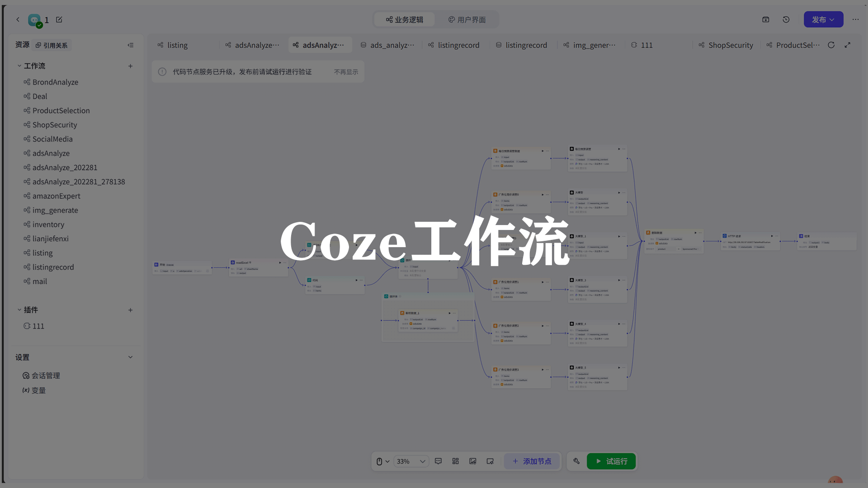Image resolution: width=868 pixels, height=488 pixels.
Task: Click the 试运行 test run button
Action: [x=611, y=461]
